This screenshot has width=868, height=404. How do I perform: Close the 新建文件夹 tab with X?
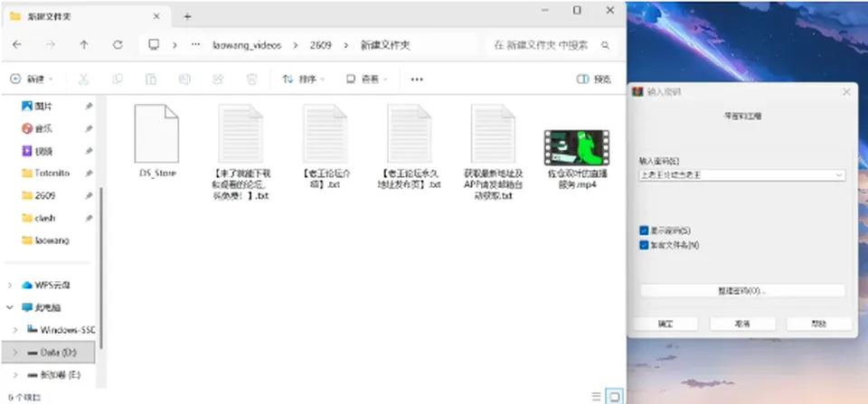[x=156, y=16]
